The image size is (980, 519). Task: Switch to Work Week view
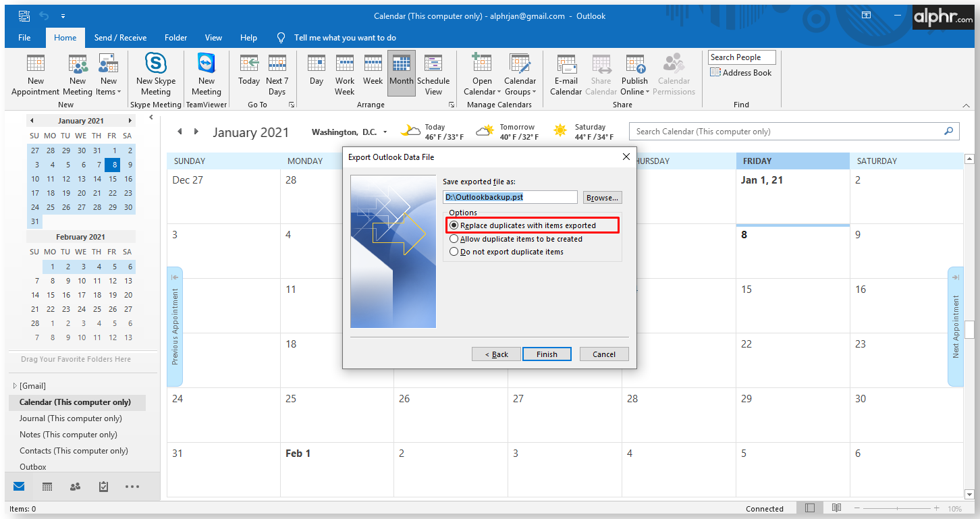pos(345,75)
